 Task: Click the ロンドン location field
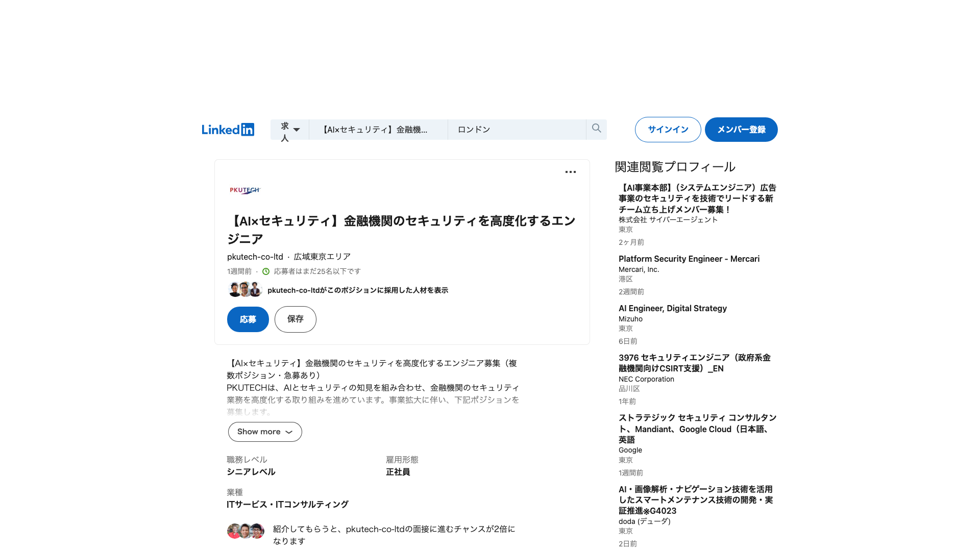(517, 130)
